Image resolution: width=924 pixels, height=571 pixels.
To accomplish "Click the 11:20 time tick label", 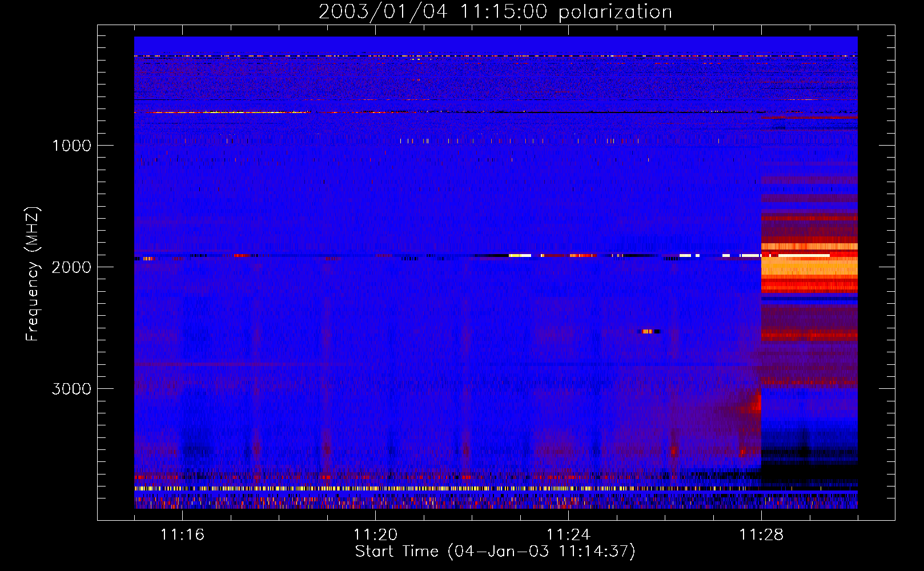I will (375, 534).
